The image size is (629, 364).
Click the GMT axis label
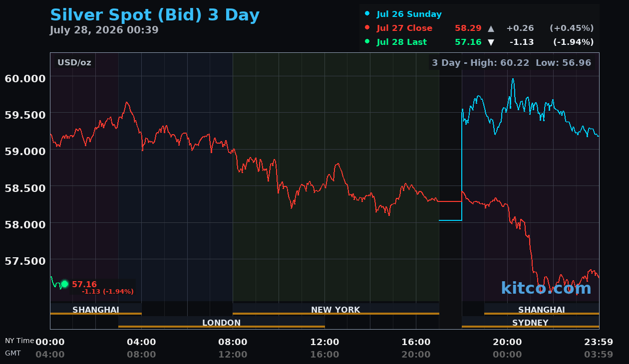[13, 353]
